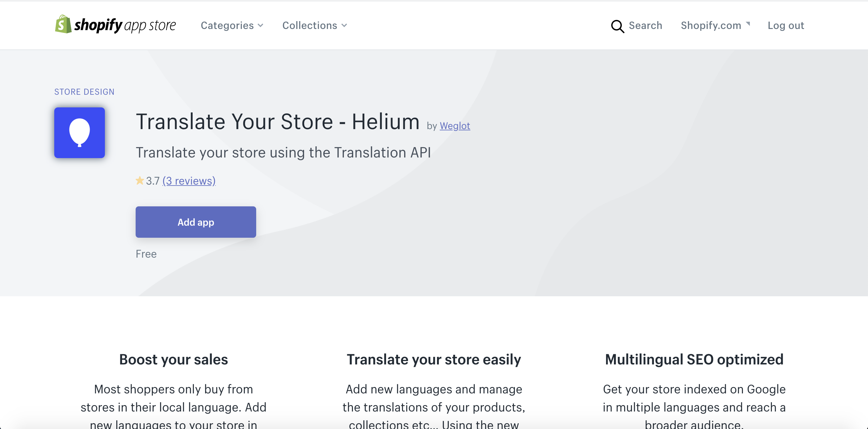Click the 'shopify app store' wordmark

click(125, 25)
